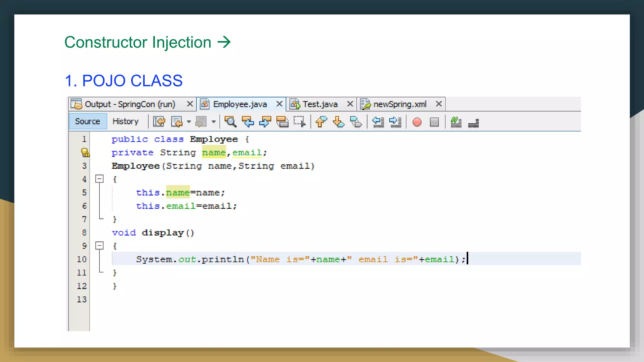644x362 pixels.
Task: Click the lightbulb hint icon in gutter
Action: coord(85,152)
